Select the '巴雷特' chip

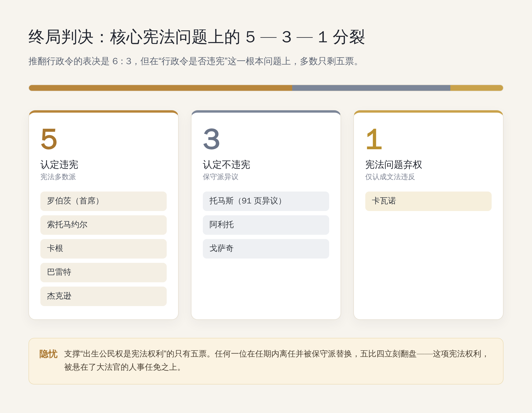click(104, 272)
